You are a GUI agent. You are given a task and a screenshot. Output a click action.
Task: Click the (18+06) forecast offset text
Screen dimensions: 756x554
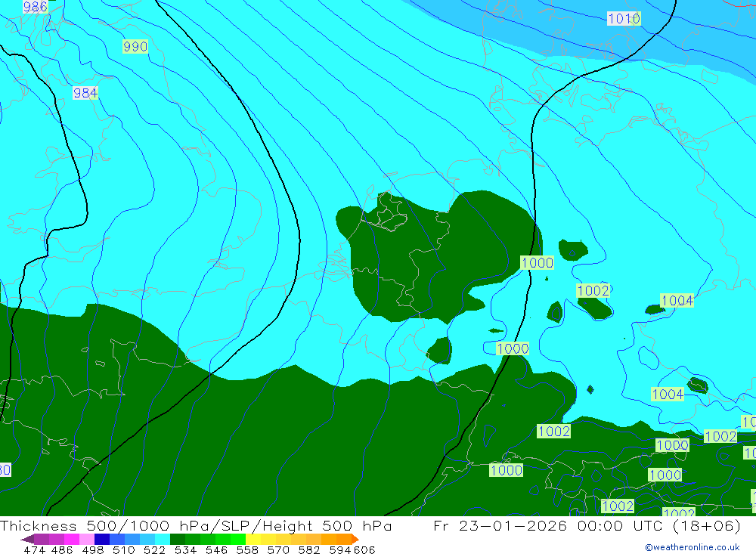[x=706, y=525]
